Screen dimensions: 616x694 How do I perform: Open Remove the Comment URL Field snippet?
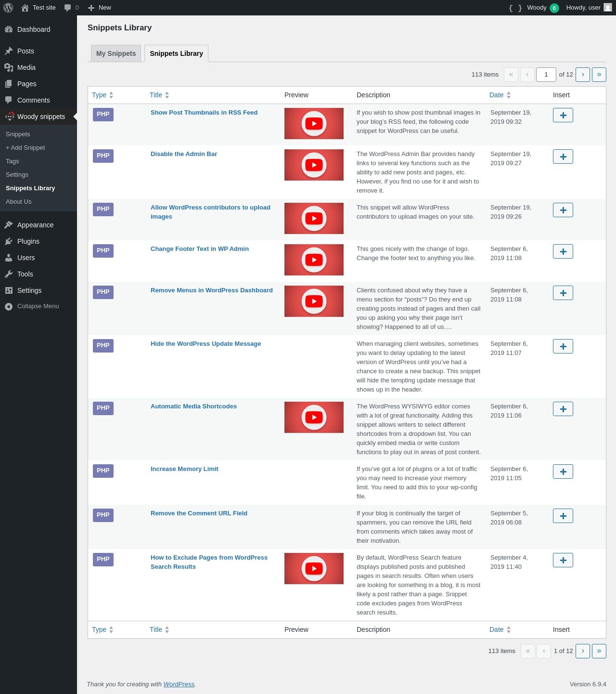pyautogui.click(x=199, y=513)
